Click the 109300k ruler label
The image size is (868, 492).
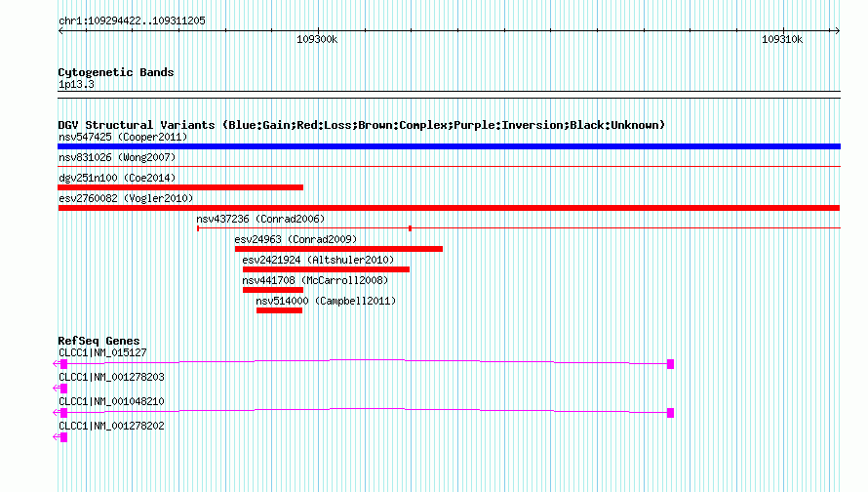[317, 39]
